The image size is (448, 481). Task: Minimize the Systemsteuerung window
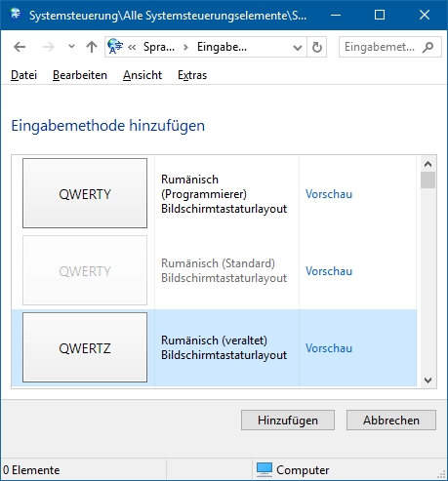[x=336, y=15]
